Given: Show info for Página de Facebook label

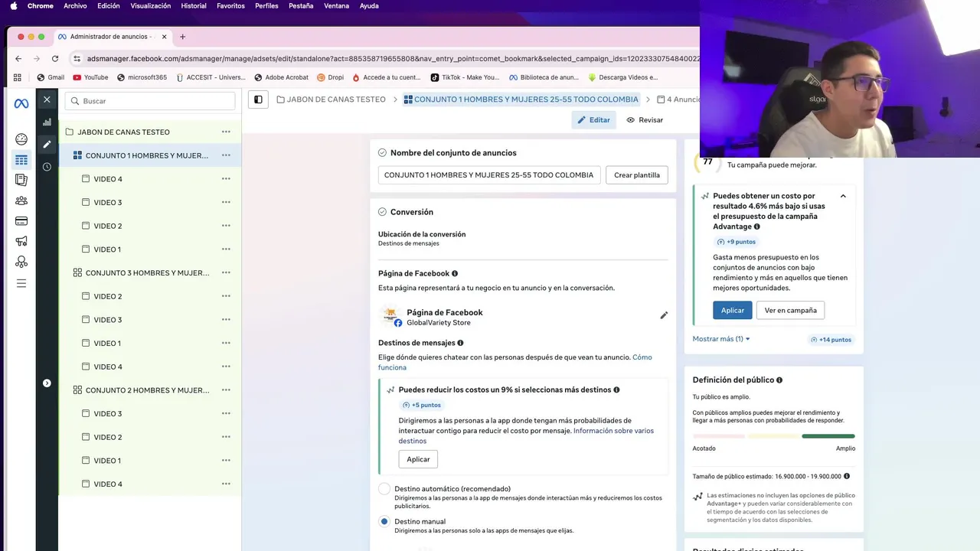Looking at the screenshot, I should click(455, 273).
